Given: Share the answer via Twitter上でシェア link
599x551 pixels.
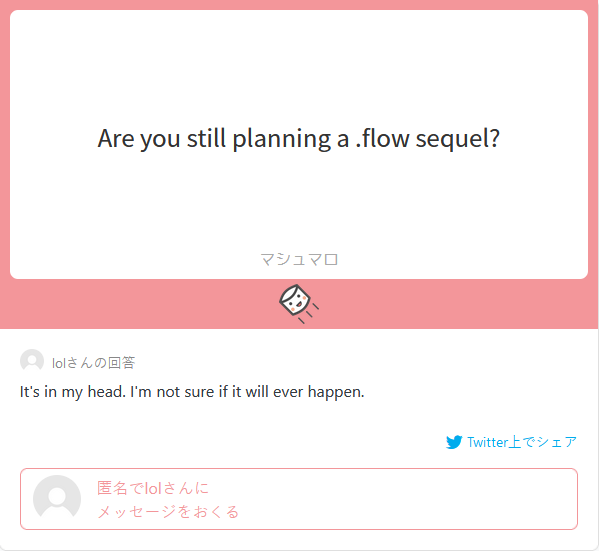Looking at the screenshot, I should pos(511,442).
